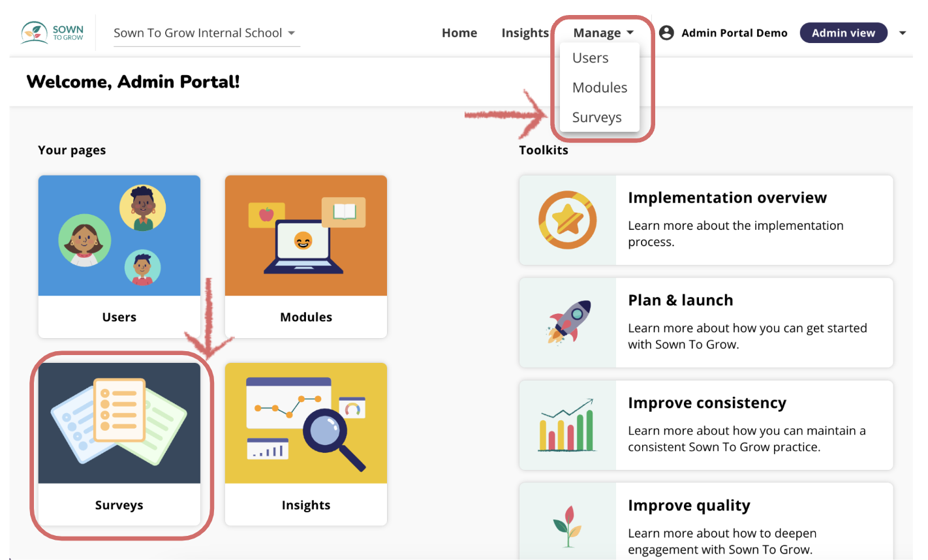Collapse the Manage dropdown menu
Image resolution: width=928 pixels, height=560 pixels.
point(603,33)
